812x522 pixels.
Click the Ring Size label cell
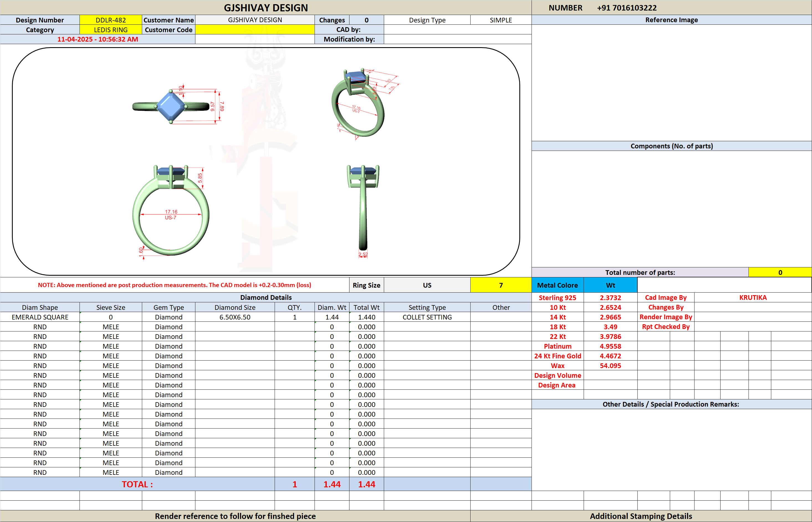coord(366,285)
